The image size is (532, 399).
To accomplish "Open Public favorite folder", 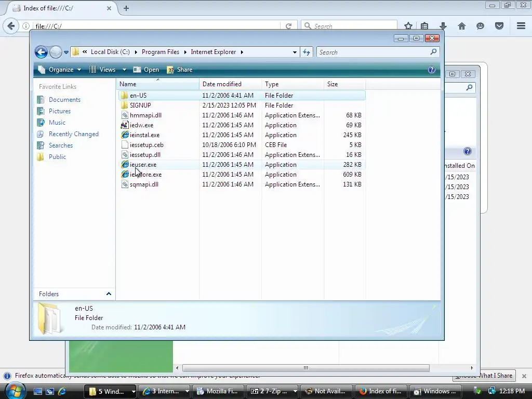I will click(57, 157).
